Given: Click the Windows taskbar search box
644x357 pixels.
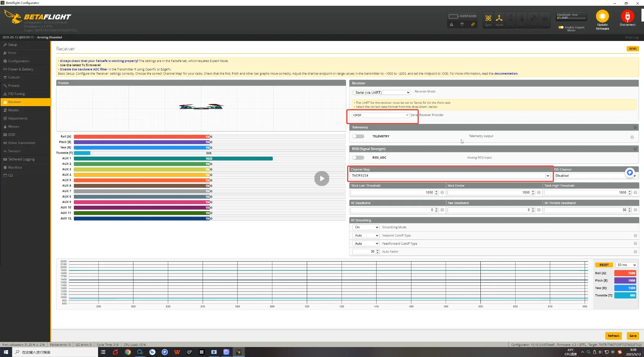Looking at the screenshot, I should (x=56, y=352).
